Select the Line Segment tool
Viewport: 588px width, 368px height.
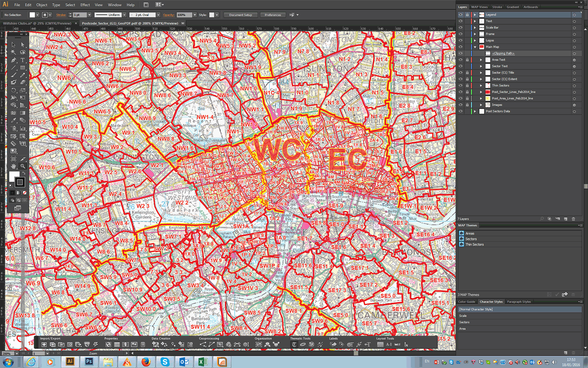14,67
